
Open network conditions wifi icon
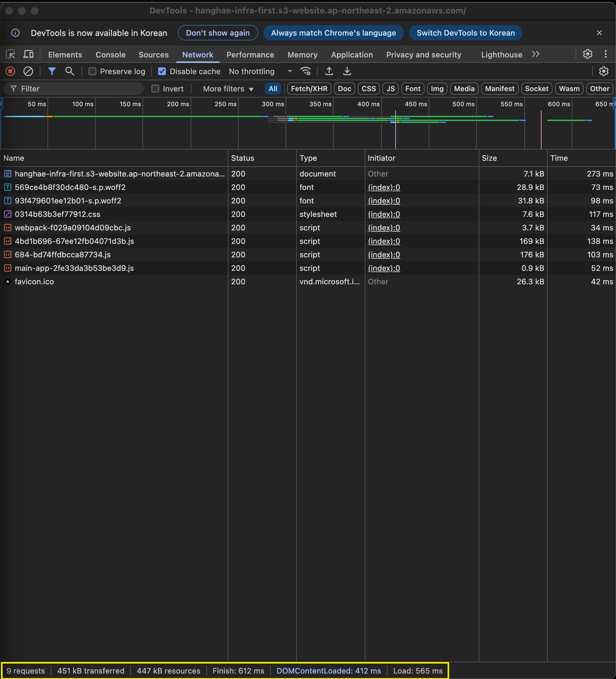click(306, 72)
